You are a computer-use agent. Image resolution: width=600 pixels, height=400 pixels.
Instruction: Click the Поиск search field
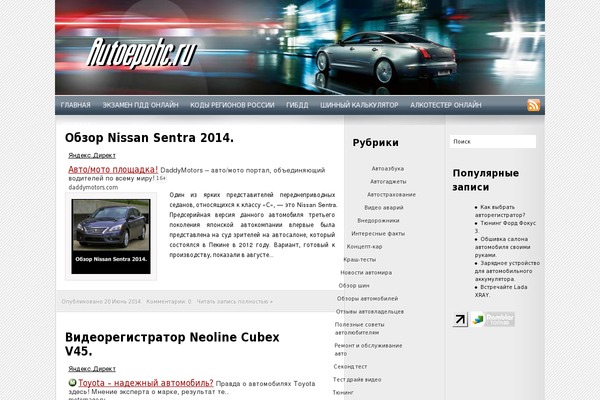493,142
